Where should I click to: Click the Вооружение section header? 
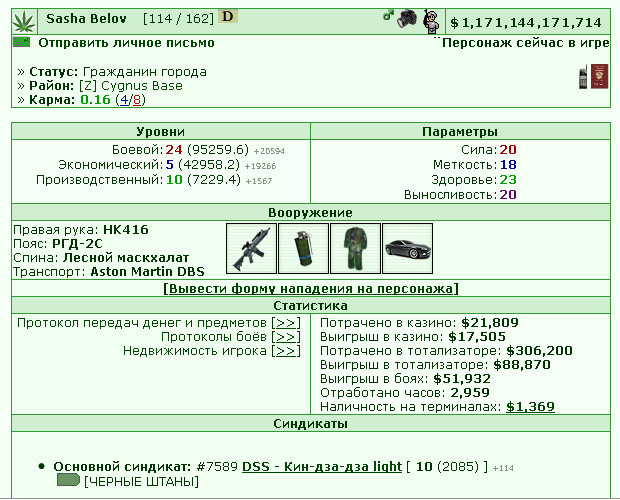[x=310, y=213]
